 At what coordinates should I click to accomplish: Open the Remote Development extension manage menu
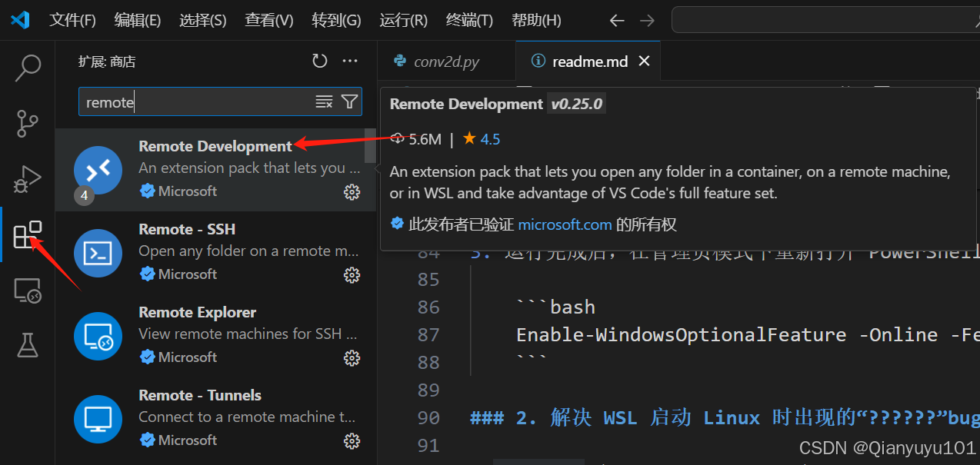click(x=352, y=192)
